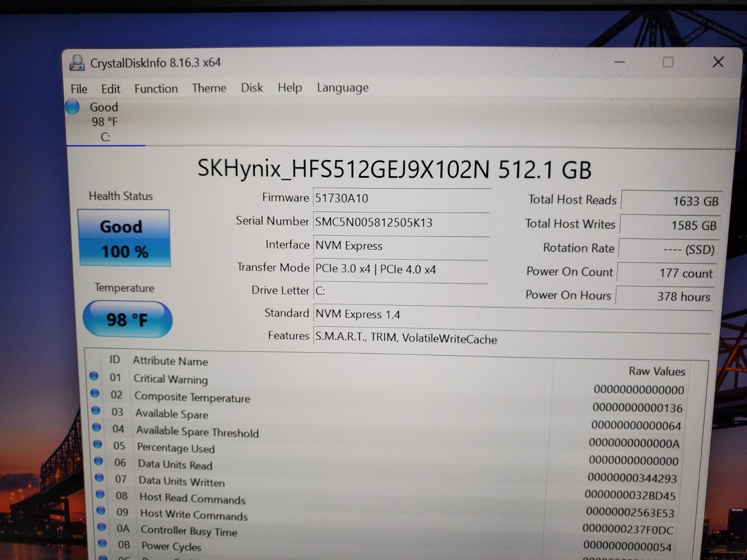Click the 98 °F temperature button

tap(127, 319)
